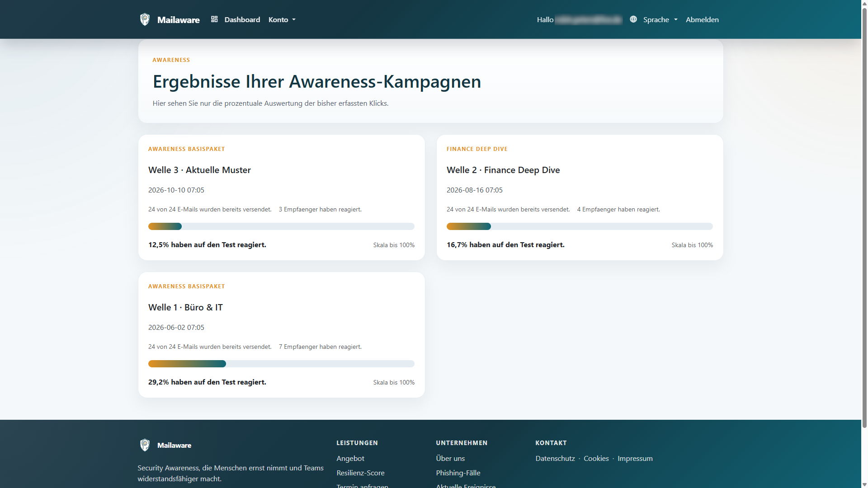Open the Über uns link
The image size is (868, 488).
point(450,458)
